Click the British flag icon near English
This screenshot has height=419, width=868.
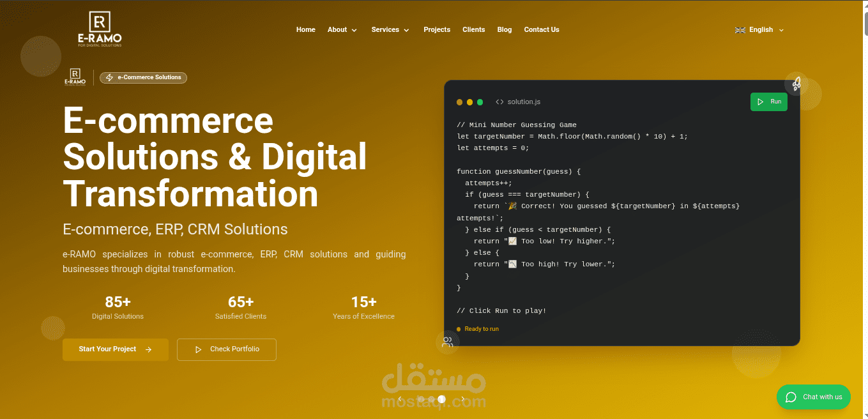point(740,29)
